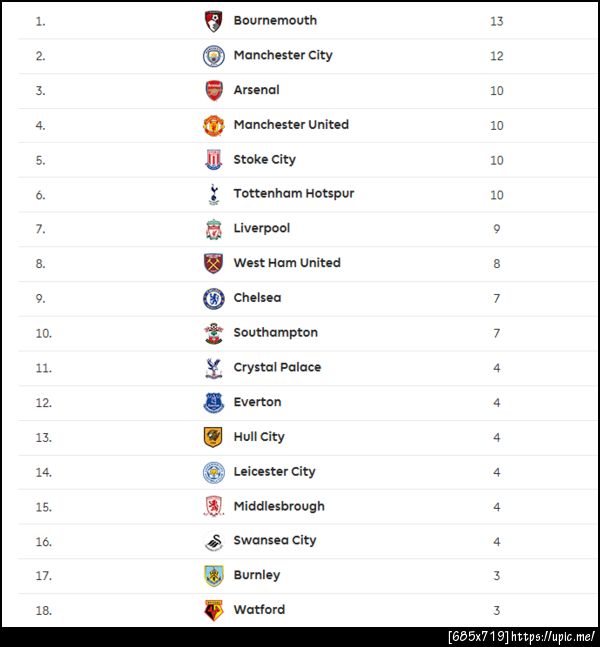The image size is (600, 647).
Task: Open the Crystal Palace team name
Action: (277, 367)
